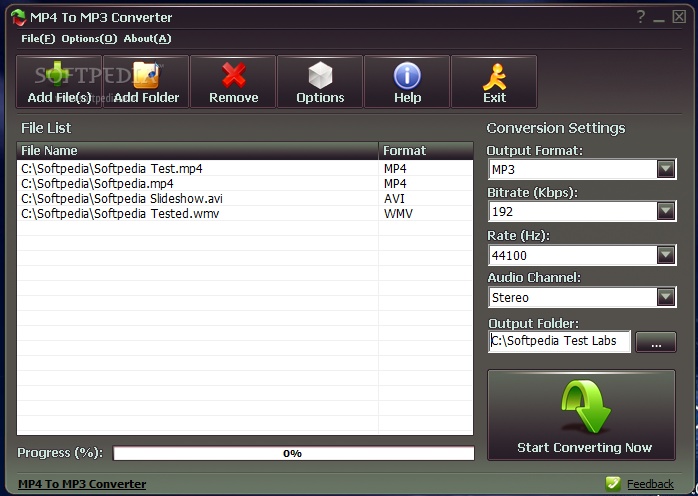Image resolution: width=698 pixels, height=496 pixels.
Task: Expand the Bitrate (Kbps) dropdown arrow
Action: click(x=666, y=211)
